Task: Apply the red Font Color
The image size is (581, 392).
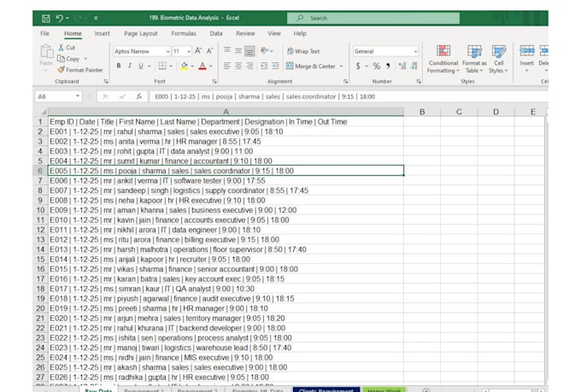Action: [x=202, y=66]
